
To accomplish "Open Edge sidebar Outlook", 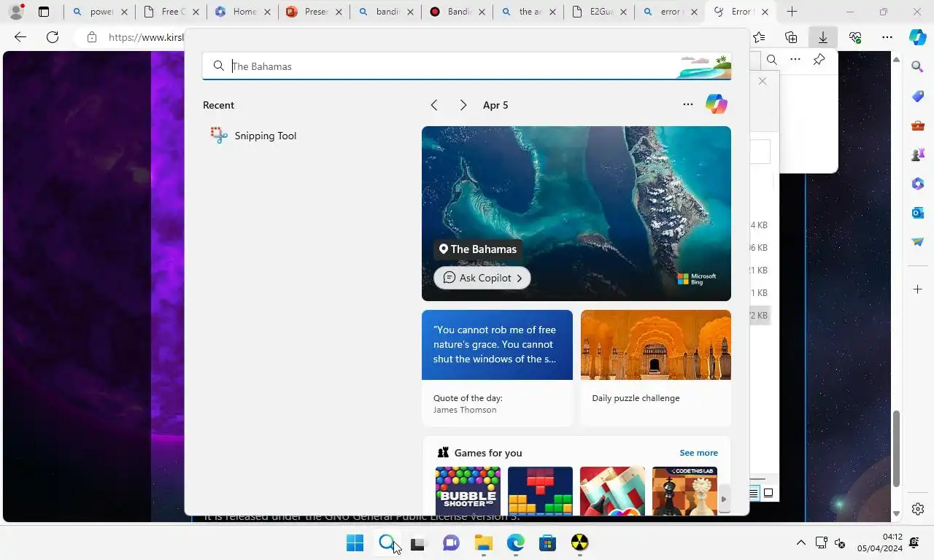I will tap(918, 213).
